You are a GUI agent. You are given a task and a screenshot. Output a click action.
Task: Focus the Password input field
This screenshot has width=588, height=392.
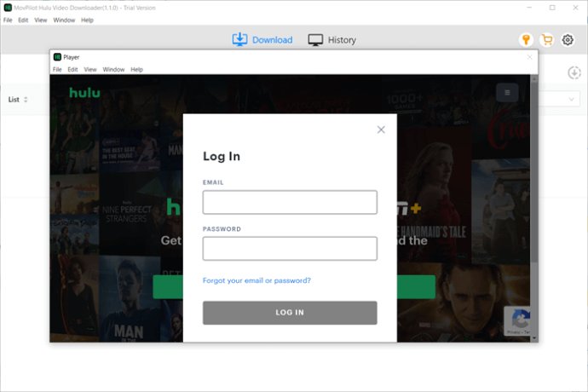pos(290,248)
